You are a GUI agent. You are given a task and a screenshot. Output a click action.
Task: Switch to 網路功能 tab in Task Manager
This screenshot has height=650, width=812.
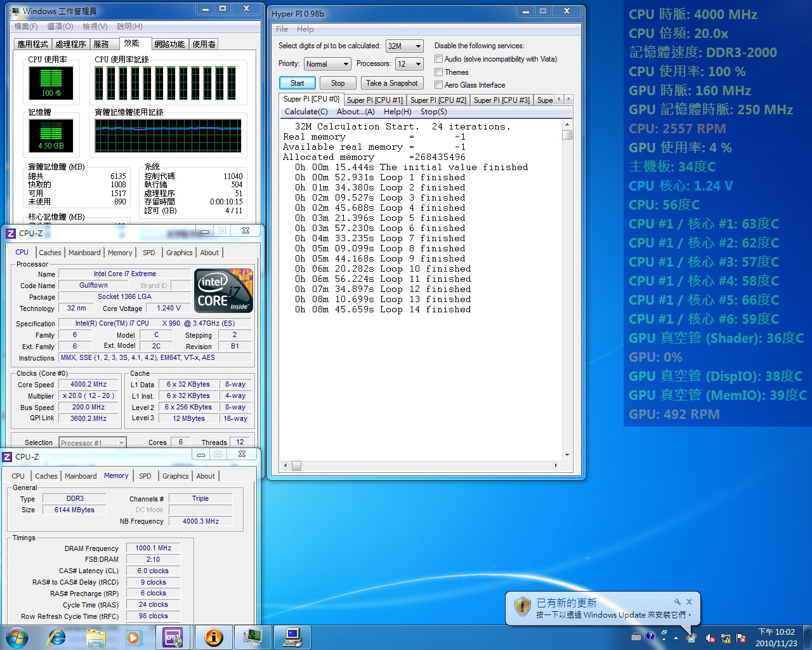[169, 44]
